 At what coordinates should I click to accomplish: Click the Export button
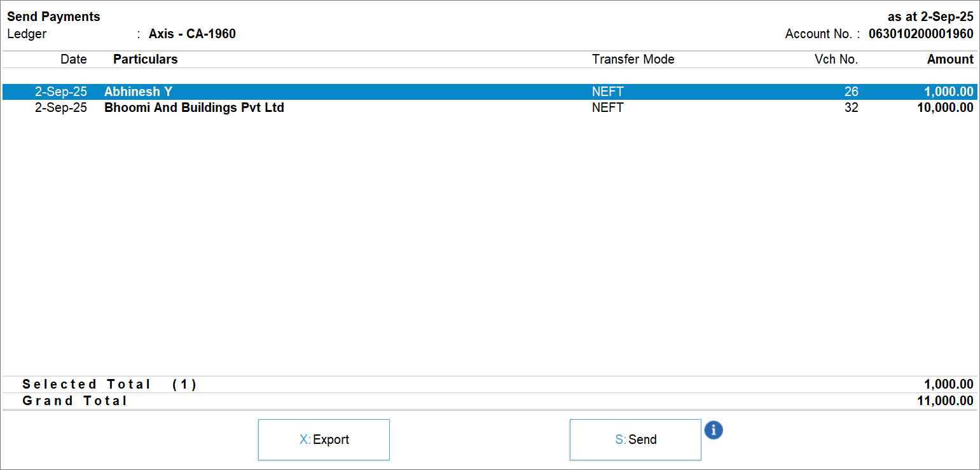[324, 439]
